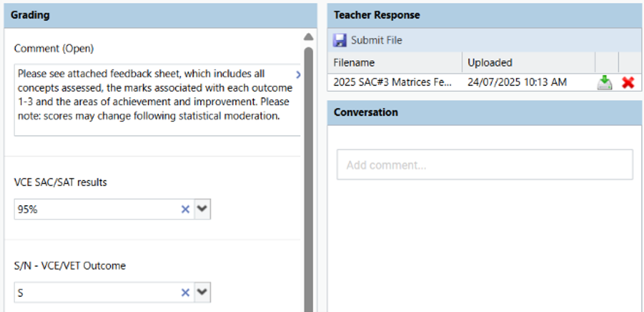Viewport: 644px width, 312px height.
Task: Click the blue arrow beside comment text
Action: (298, 74)
